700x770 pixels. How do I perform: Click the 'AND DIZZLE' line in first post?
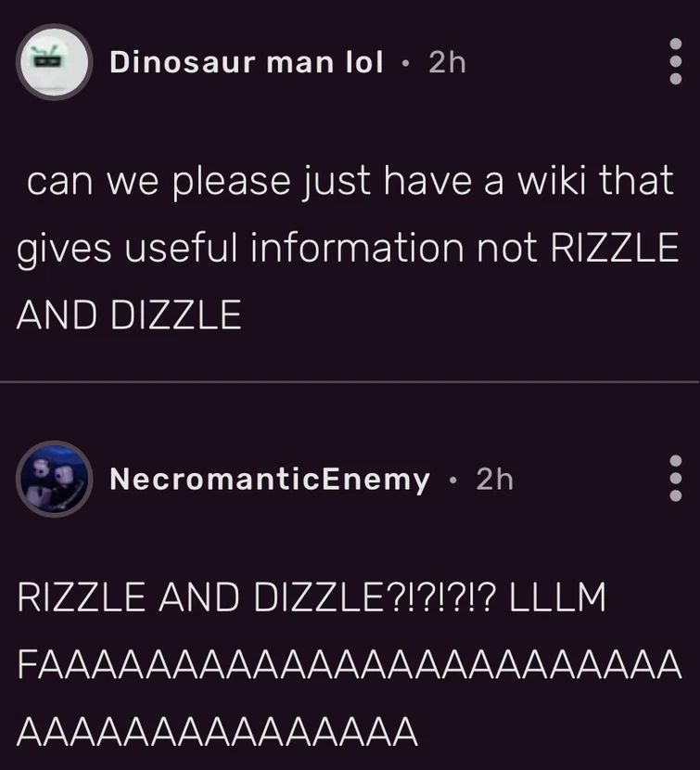[x=129, y=314]
